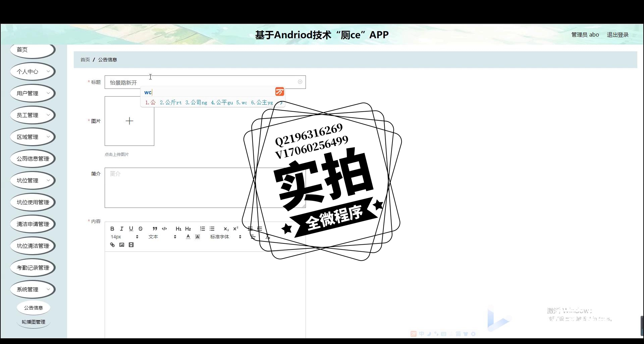The height and width of the screenshot is (344, 644).
Task: Click the 点击上传图片 hint text
Action: pyautogui.click(x=117, y=155)
